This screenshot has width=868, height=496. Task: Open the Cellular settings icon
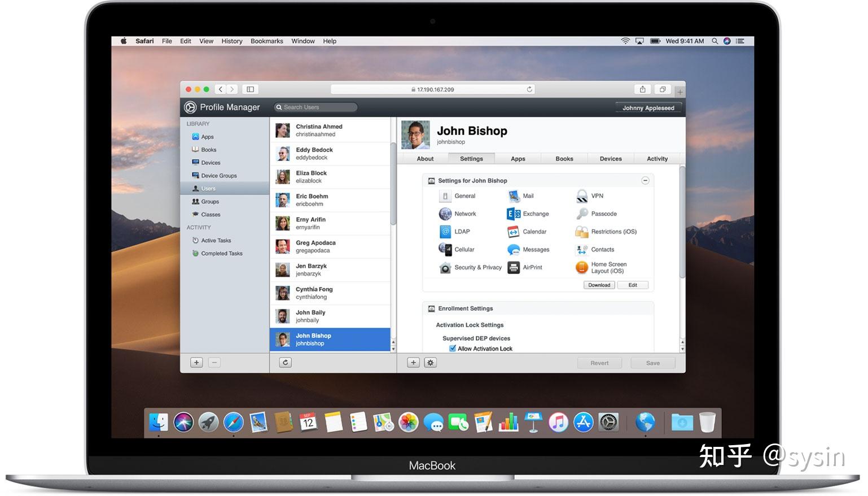[445, 249]
